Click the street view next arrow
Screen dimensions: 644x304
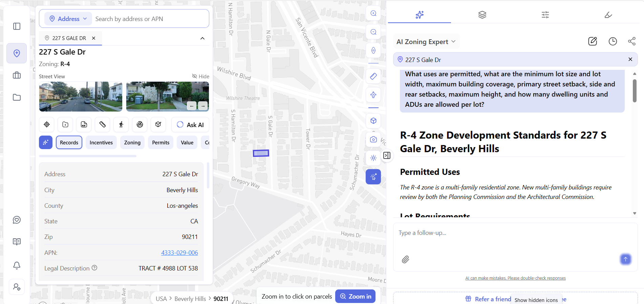[x=203, y=106]
